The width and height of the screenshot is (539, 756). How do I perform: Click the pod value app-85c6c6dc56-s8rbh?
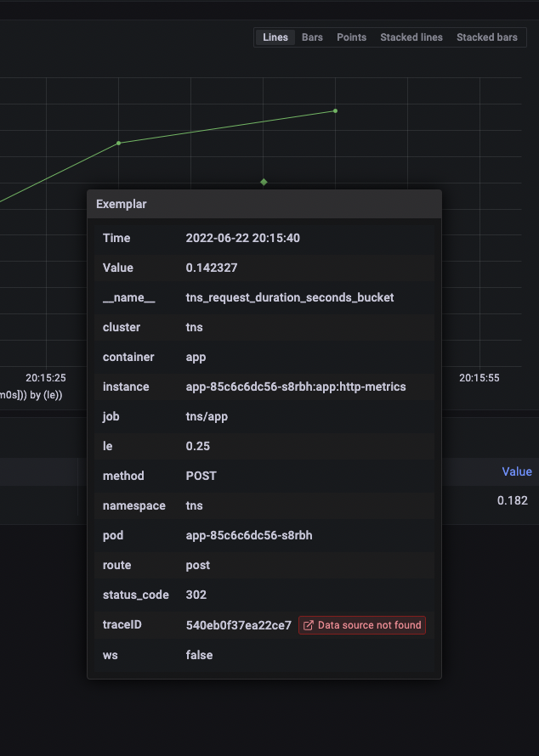[249, 535]
